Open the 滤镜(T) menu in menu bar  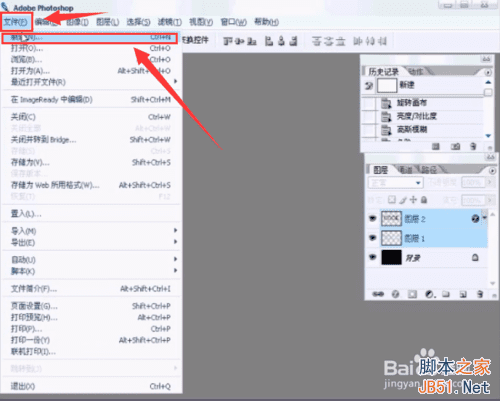tap(169, 22)
